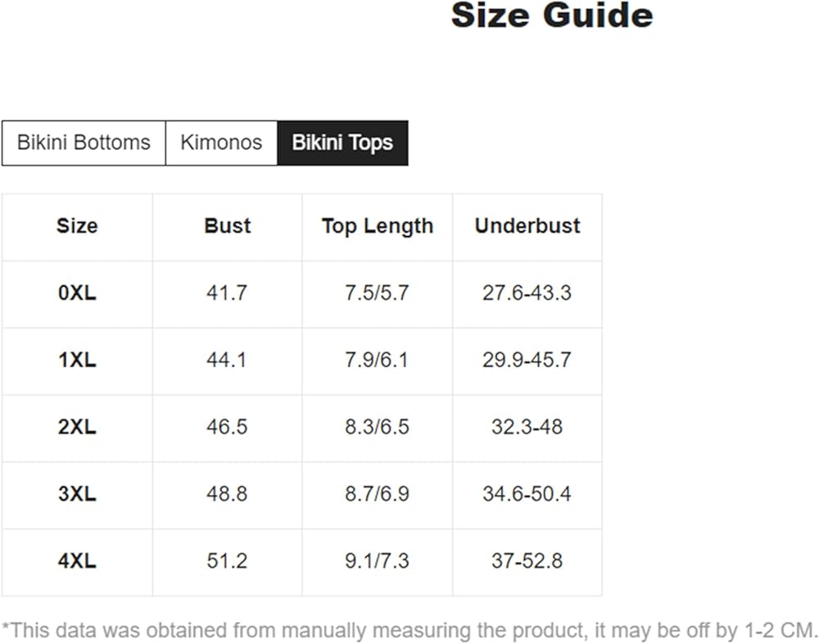Click the manual measurement disclaimer note

(409, 630)
